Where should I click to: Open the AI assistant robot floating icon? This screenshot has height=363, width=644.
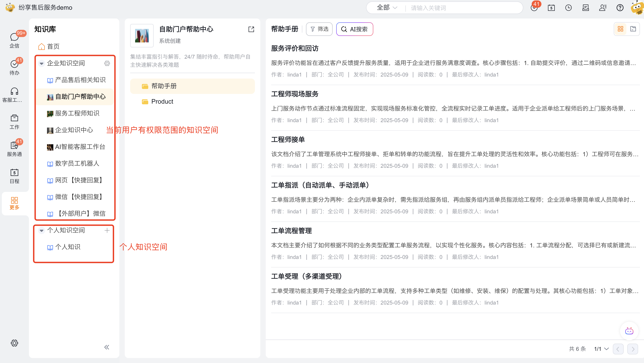click(629, 331)
